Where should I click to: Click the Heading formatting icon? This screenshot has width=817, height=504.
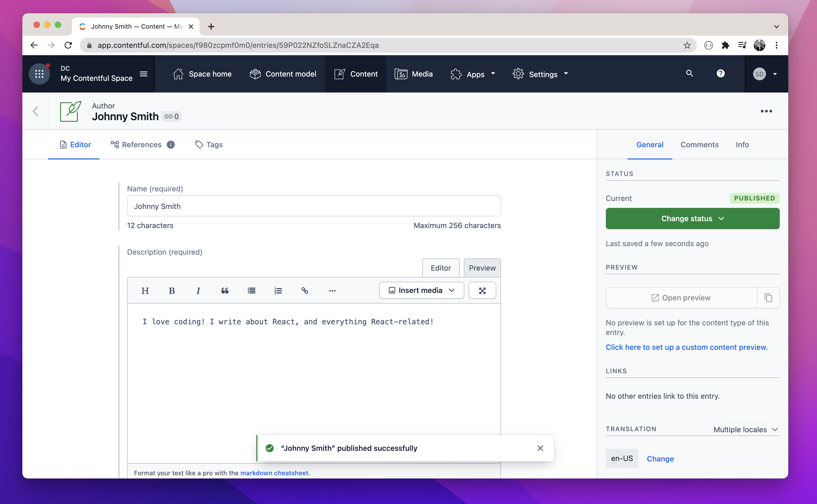coord(145,290)
